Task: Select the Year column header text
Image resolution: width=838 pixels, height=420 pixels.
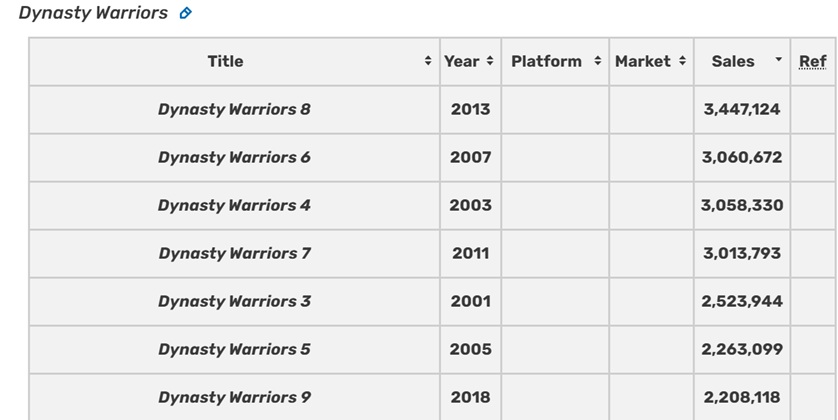Action: (x=462, y=61)
